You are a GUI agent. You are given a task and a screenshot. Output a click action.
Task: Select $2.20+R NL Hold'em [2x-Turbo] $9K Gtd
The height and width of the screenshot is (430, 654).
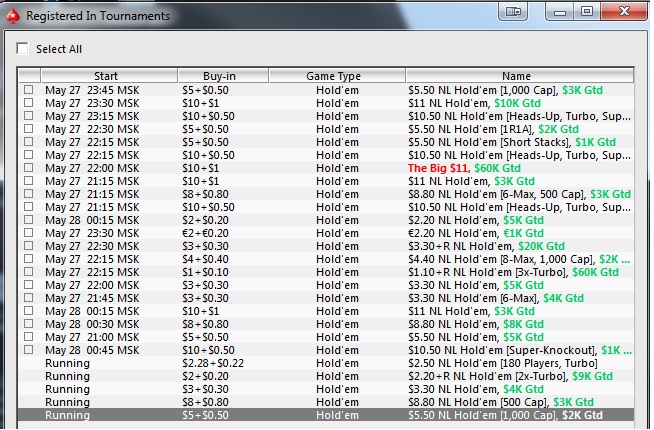click(x=326, y=376)
